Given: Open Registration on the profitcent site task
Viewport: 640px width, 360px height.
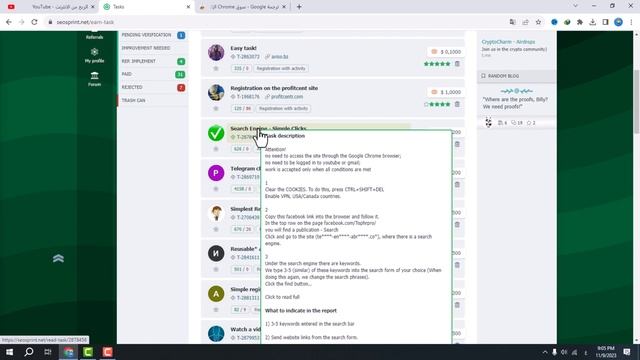Looking at the screenshot, I should [274, 88].
